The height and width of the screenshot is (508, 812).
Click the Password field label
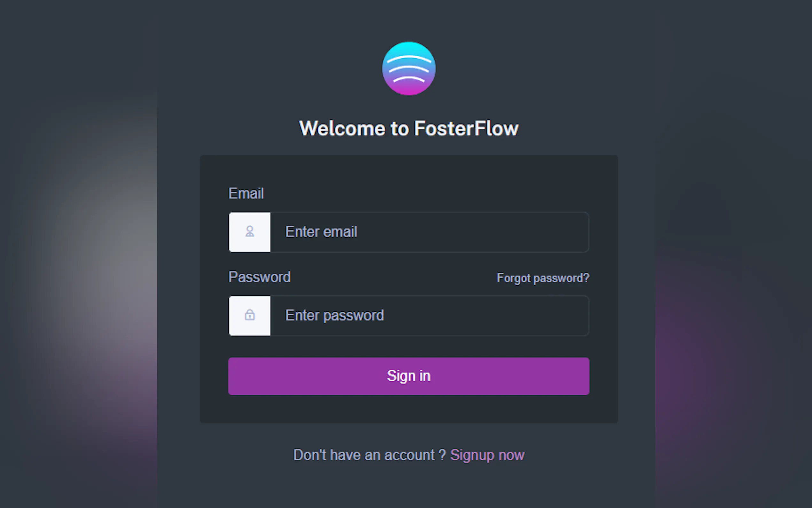(x=259, y=277)
